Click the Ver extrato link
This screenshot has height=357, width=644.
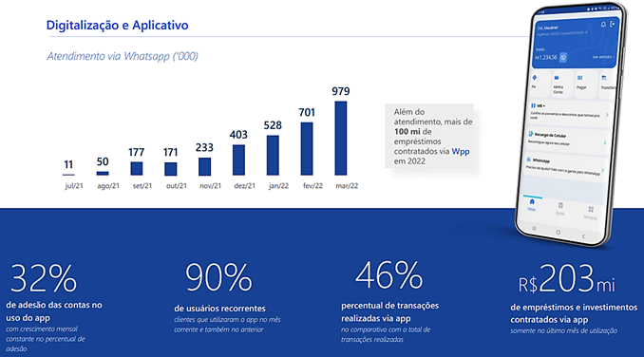tap(602, 57)
